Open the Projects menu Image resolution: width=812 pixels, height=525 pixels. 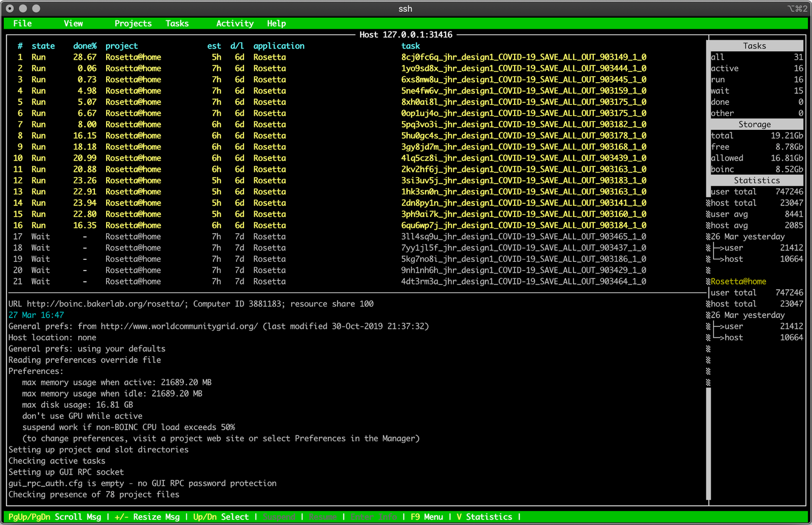click(x=133, y=23)
